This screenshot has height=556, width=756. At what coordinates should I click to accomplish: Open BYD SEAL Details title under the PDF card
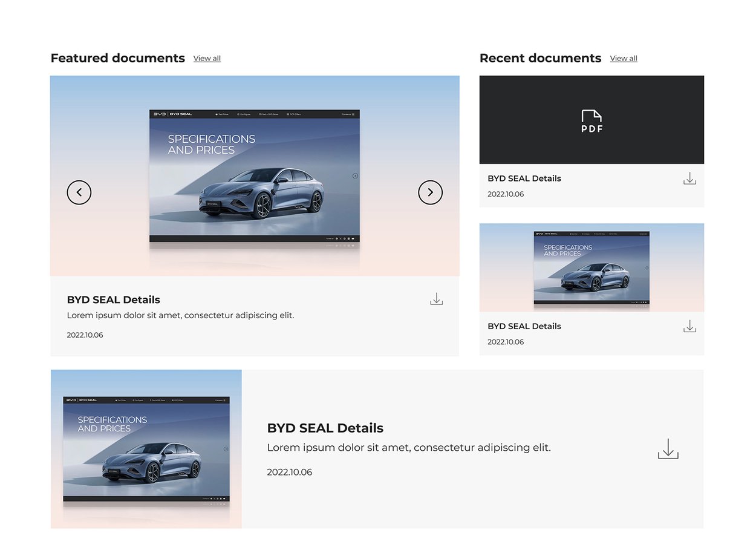(x=524, y=178)
